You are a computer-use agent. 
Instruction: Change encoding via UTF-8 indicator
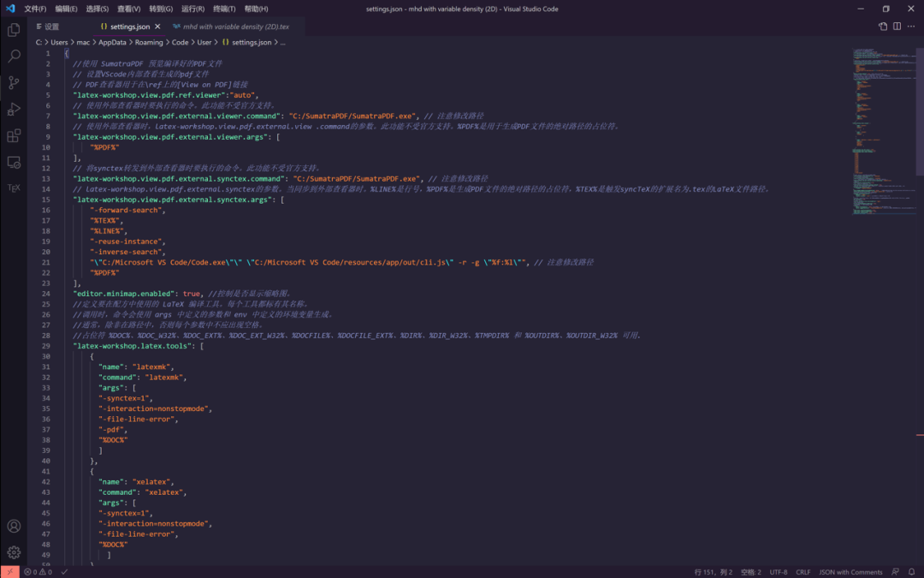click(x=779, y=572)
